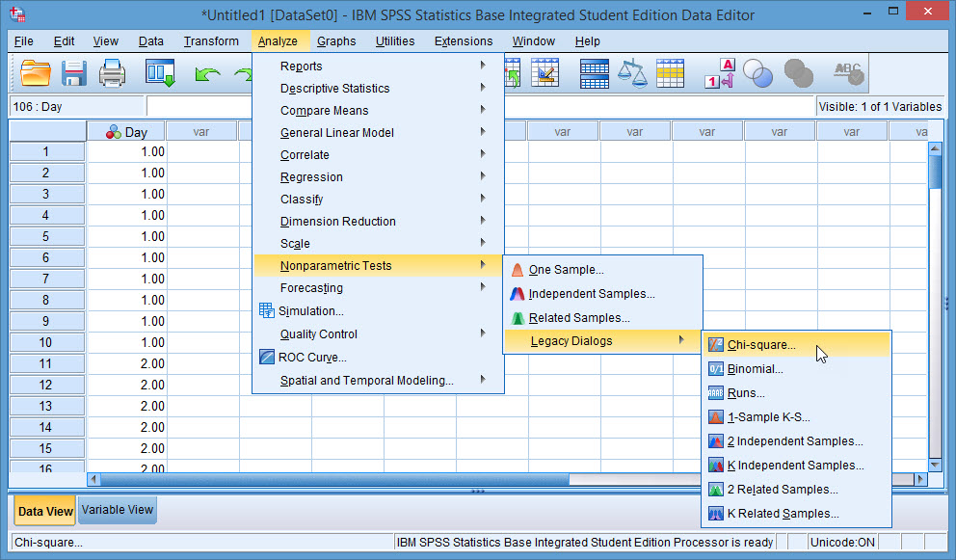Click the K Independent Samples icon
Viewport: 956px width, 560px height.
click(716, 466)
